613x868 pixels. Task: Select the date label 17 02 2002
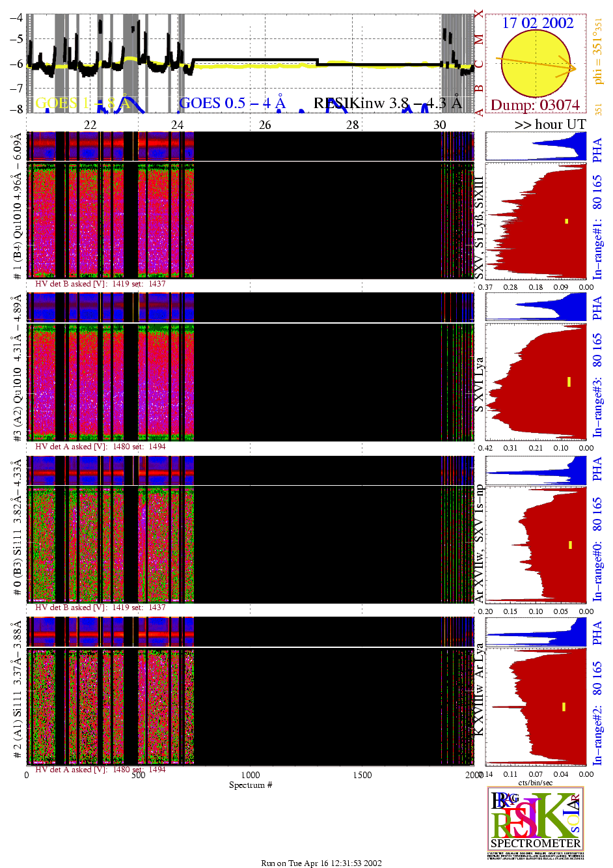tap(538, 23)
